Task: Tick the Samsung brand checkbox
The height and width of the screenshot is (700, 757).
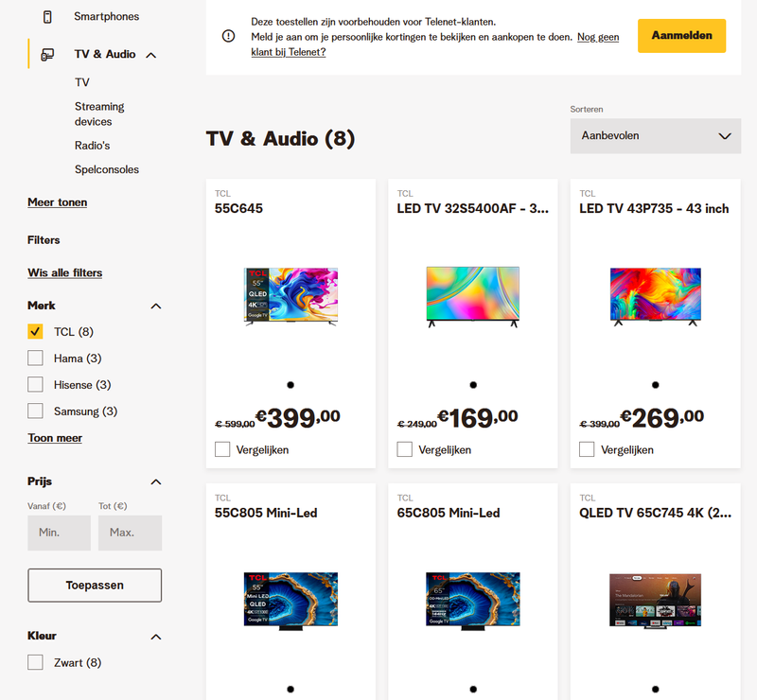Action: (36, 411)
